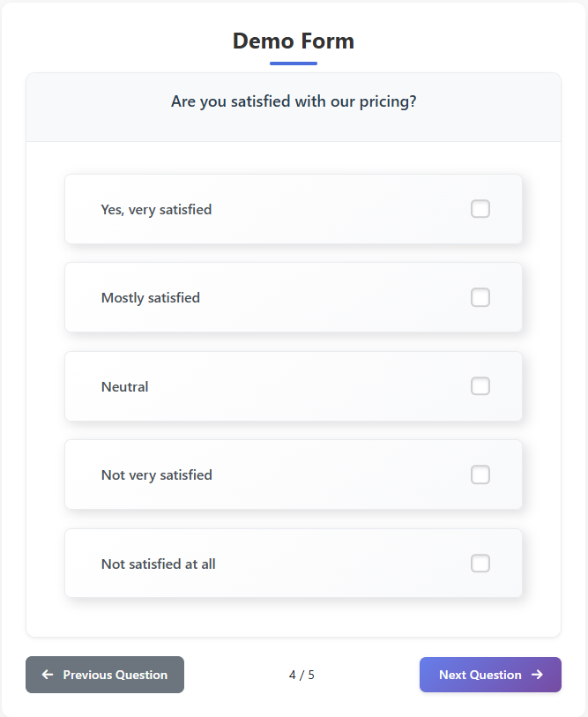Check the 'Yes, very satisfied' checkbox
The image size is (588, 717).
pos(480,209)
